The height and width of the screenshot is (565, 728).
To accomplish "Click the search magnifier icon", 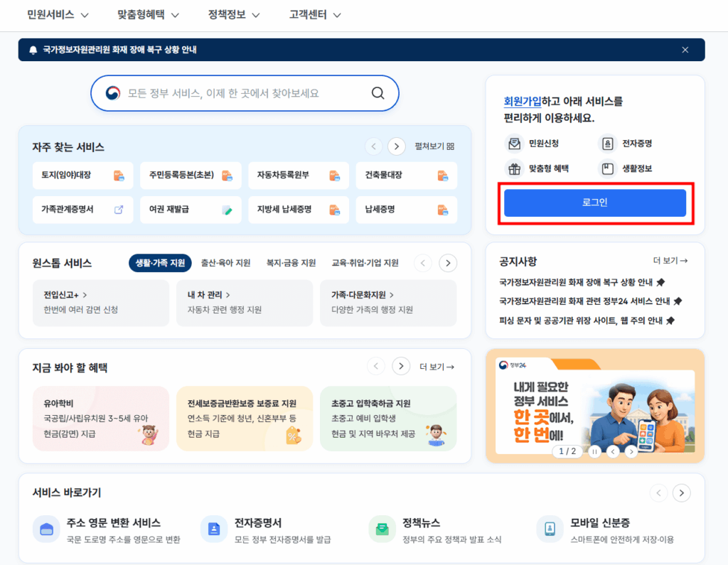I will pyautogui.click(x=378, y=93).
